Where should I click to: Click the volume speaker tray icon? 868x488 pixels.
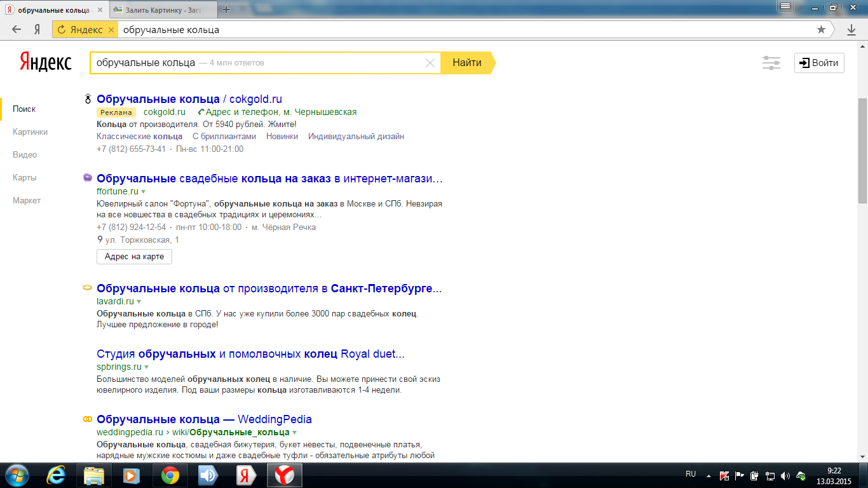pos(785,475)
